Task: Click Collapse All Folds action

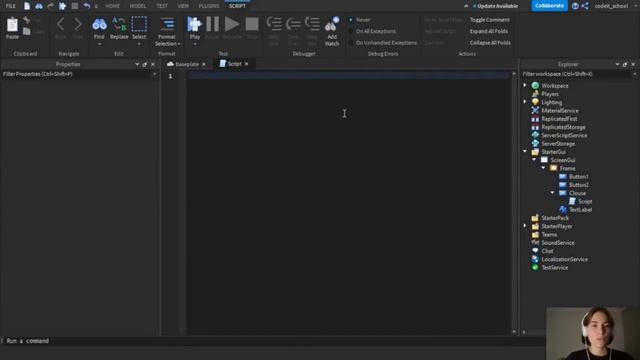Action: [x=490, y=42]
